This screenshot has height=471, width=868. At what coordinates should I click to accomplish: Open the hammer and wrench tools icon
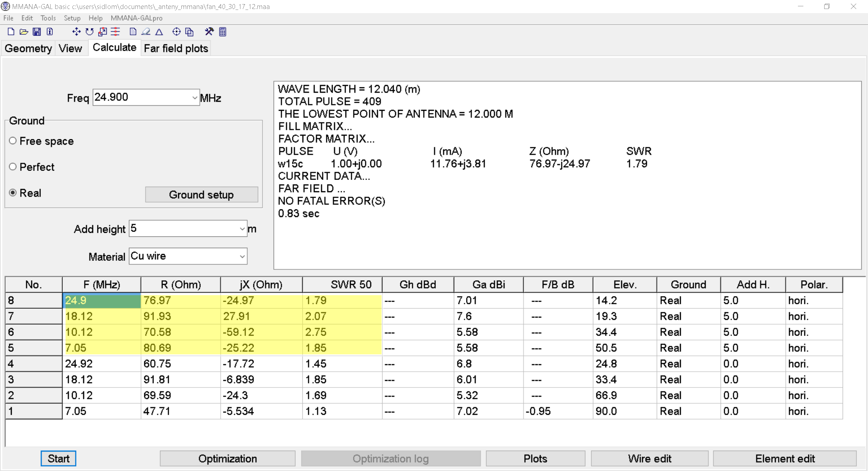(x=209, y=32)
